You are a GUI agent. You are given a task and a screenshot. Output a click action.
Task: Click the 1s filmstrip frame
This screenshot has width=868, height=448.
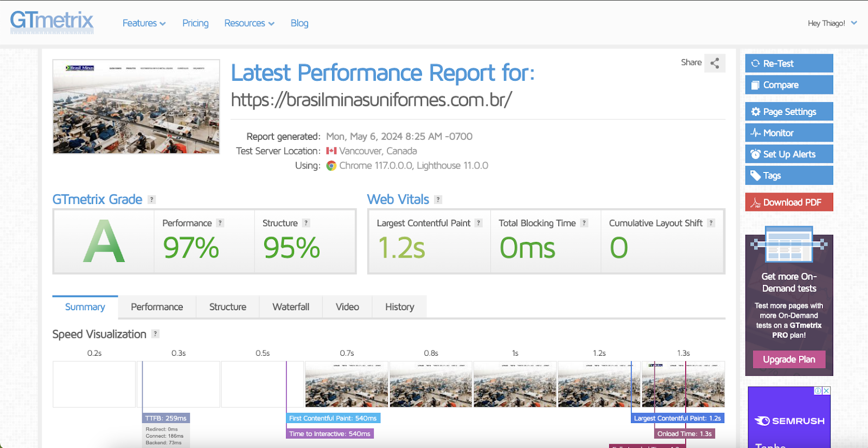515,385
